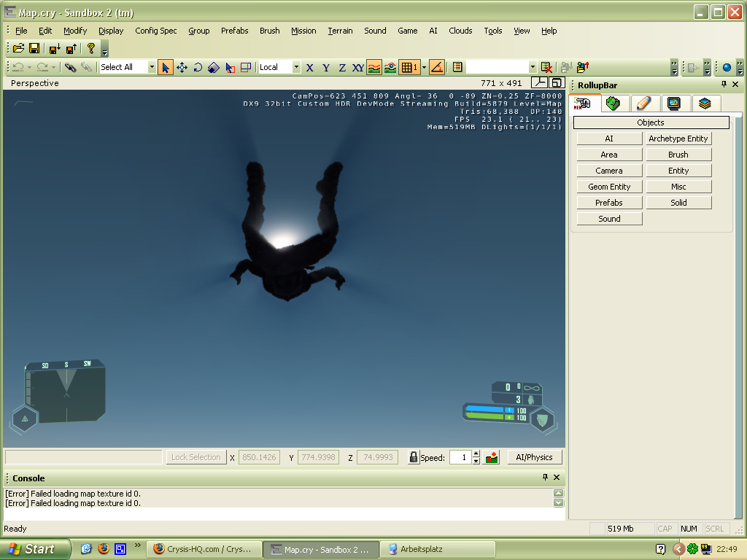Open the Config Spec menu
The image size is (747, 560).
click(156, 31)
